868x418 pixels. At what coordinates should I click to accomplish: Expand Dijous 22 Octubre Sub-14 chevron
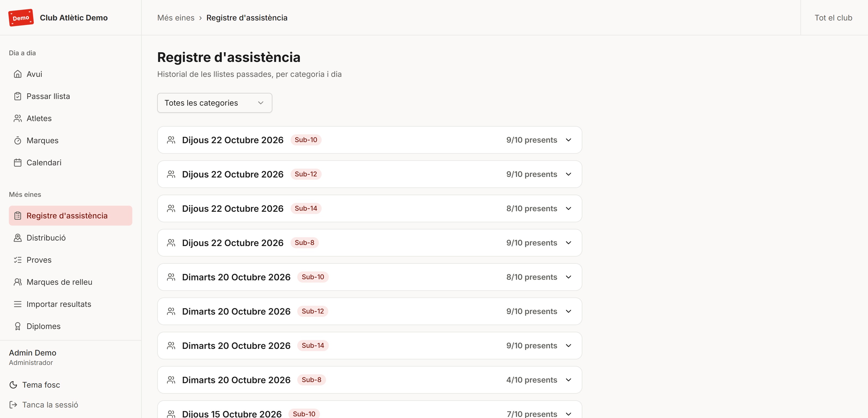tap(569, 209)
